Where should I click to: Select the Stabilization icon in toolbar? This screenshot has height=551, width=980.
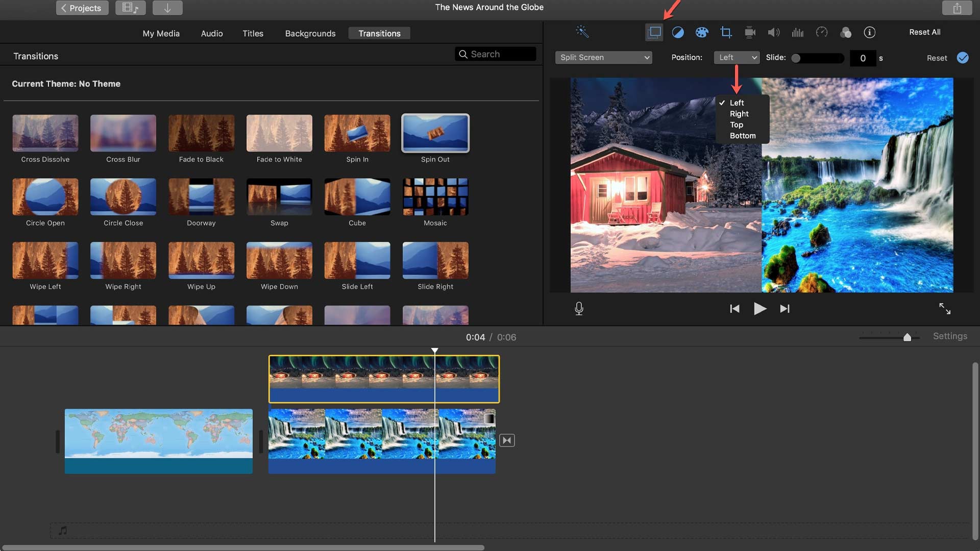pyautogui.click(x=749, y=32)
